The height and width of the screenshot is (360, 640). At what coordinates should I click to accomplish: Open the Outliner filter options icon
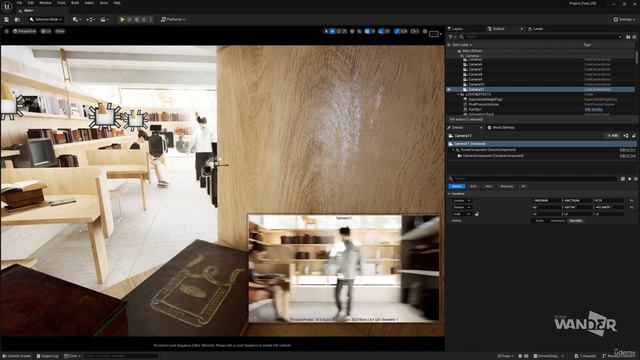[451, 37]
